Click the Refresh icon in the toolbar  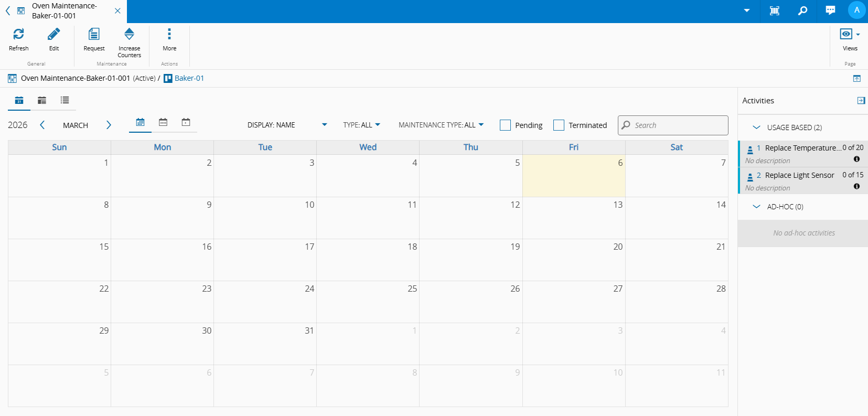click(x=18, y=35)
